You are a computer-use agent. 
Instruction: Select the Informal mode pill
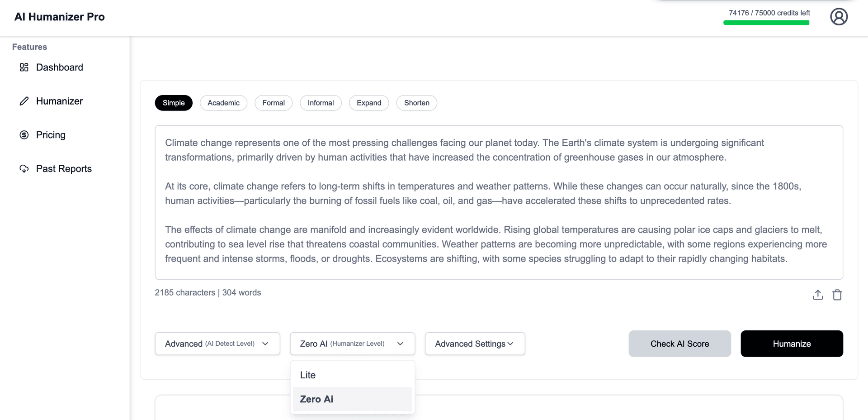click(321, 103)
